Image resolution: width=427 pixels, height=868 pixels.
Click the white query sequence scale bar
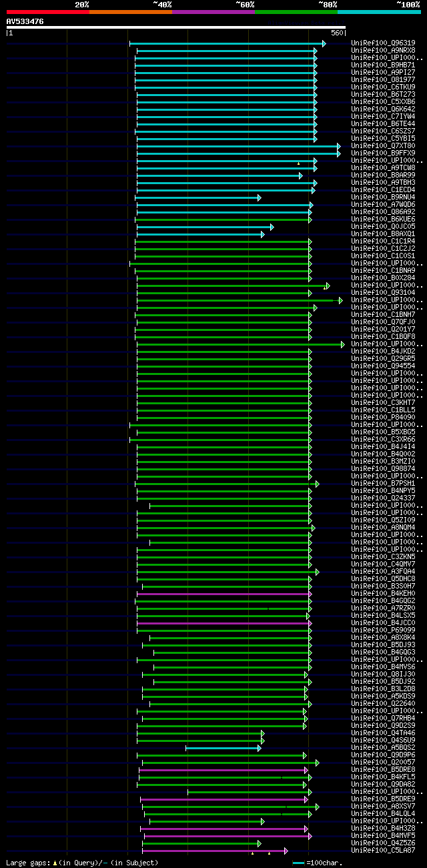(176, 27)
